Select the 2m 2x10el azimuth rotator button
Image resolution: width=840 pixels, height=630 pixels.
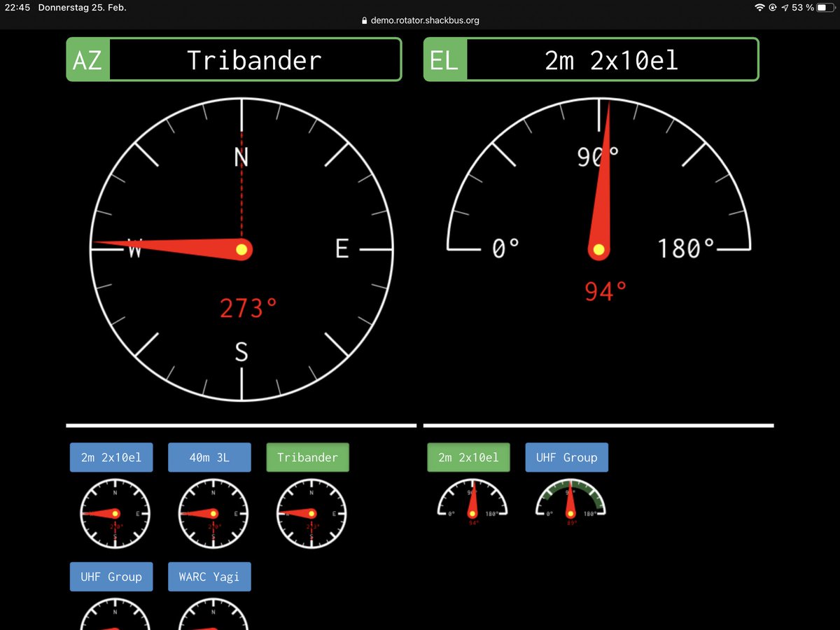[x=111, y=458]
